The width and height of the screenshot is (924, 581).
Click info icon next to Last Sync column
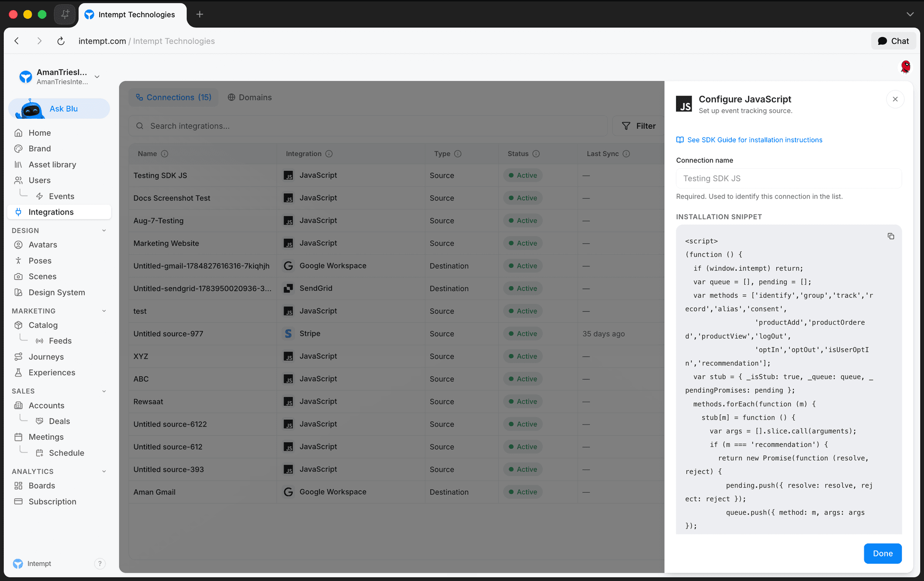pos(626,154)
